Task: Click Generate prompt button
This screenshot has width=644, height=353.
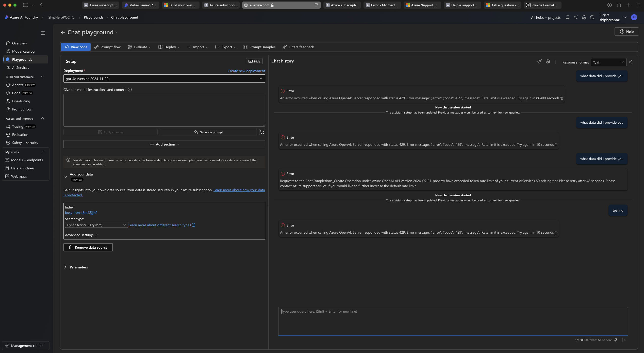Action: pos(208,132)
